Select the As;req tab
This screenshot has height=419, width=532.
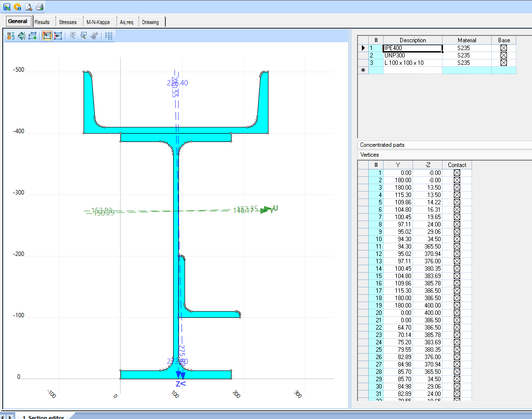(x=126, y=22)
